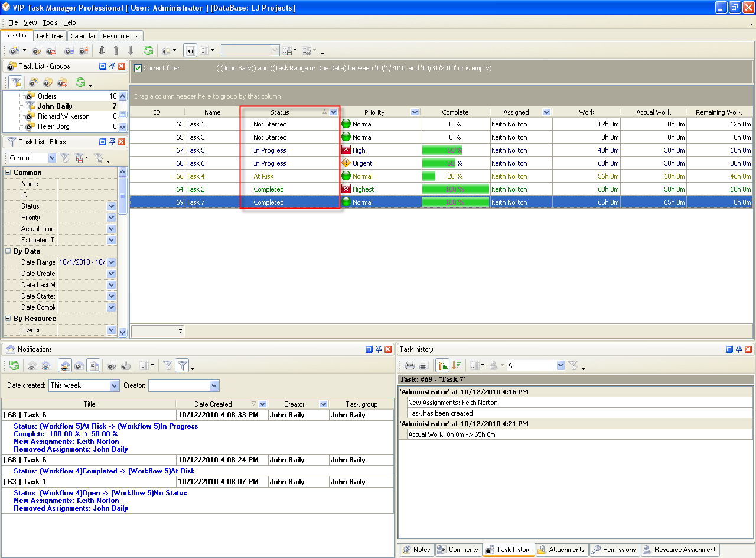The image size is (756, 558).
Task: Click the funnel filter icon in Notifications toolbar
Action: [x=183, y=366]
